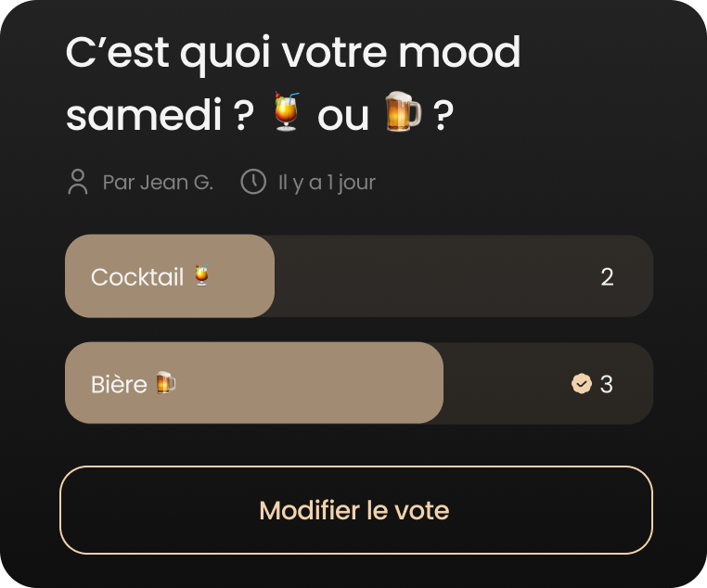Click the Cocktail vote count "2"
This screenshot has width=707, height=588.
pyautogui.click(x=607, y=277)
